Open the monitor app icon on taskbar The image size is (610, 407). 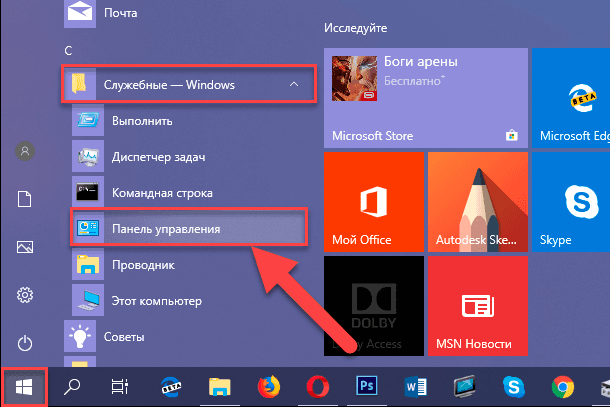[465, 387]
